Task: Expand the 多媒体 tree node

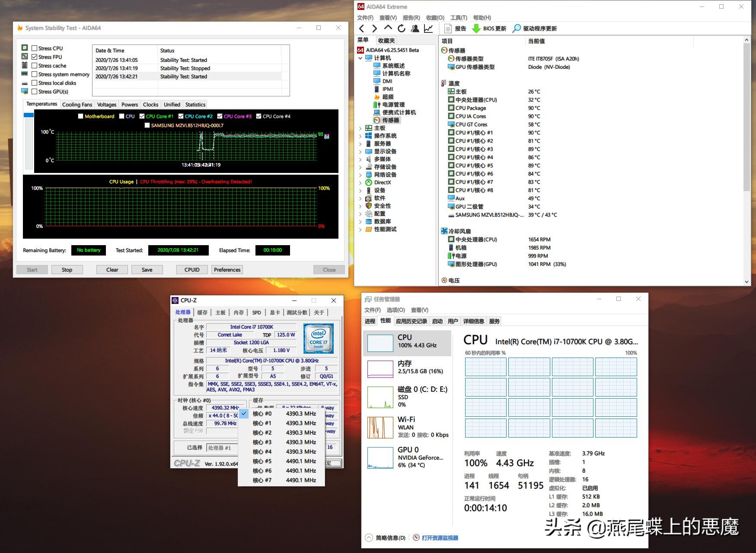Action: click(360, 159)
